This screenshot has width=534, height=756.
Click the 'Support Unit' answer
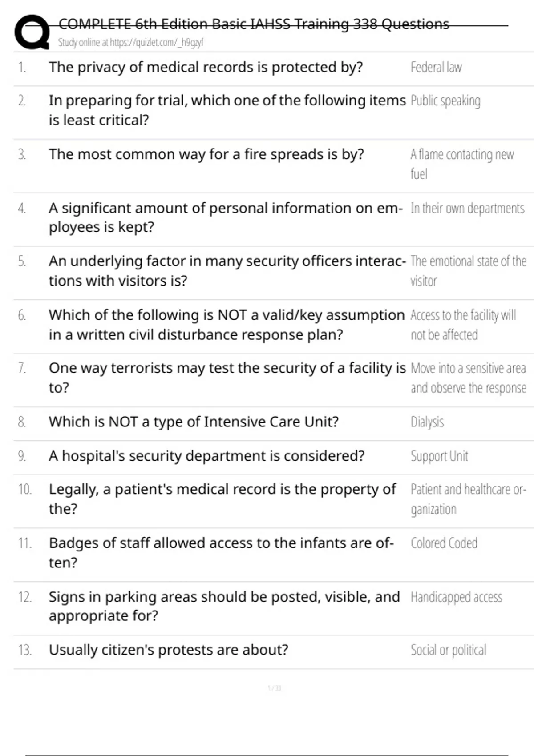(439, 456)
